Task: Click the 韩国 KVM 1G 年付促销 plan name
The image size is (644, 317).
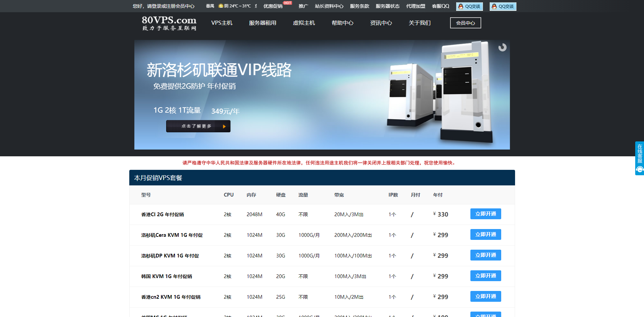Action: [166, 276]
